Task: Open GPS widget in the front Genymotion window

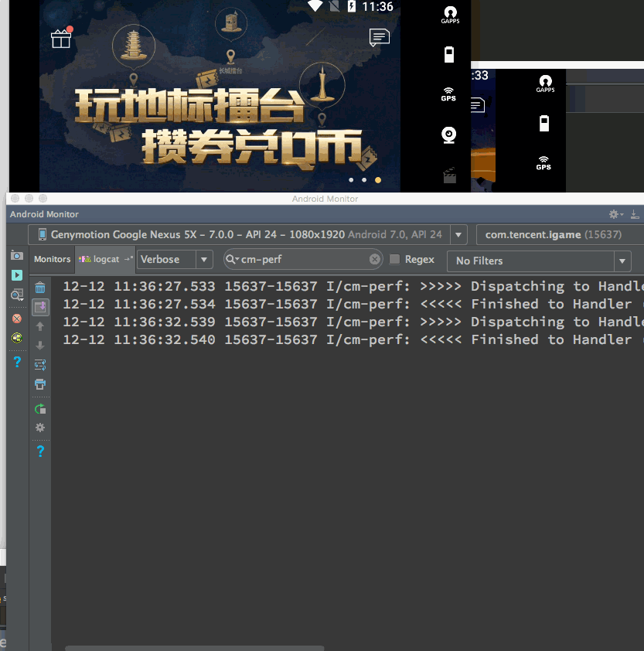Action: 448,94
